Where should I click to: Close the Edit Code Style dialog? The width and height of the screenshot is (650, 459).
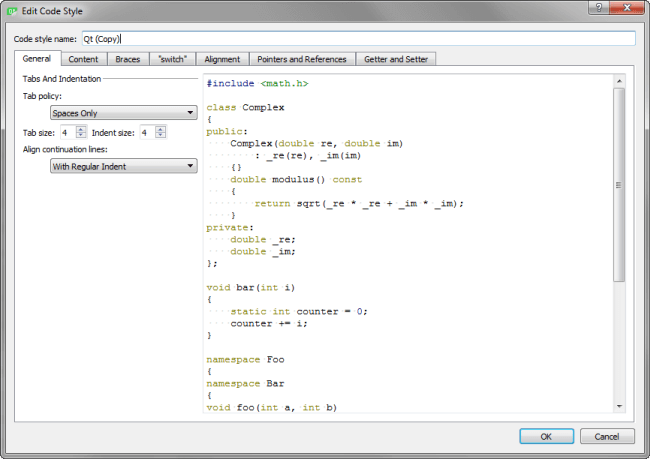click(626, 7)
